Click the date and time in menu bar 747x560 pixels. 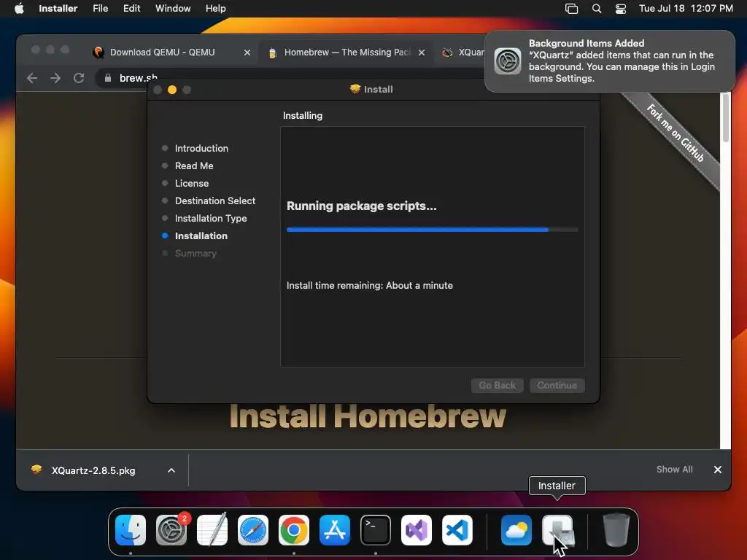(x=686, y=9)
